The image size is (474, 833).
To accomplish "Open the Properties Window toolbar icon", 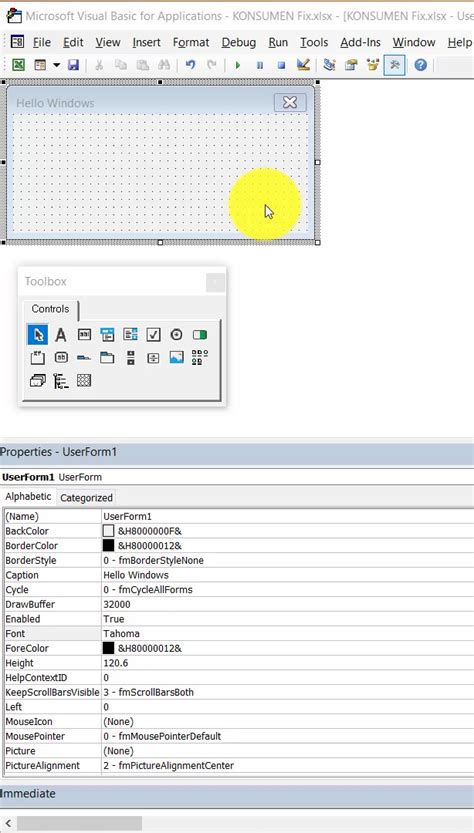I will pos(351,65).
